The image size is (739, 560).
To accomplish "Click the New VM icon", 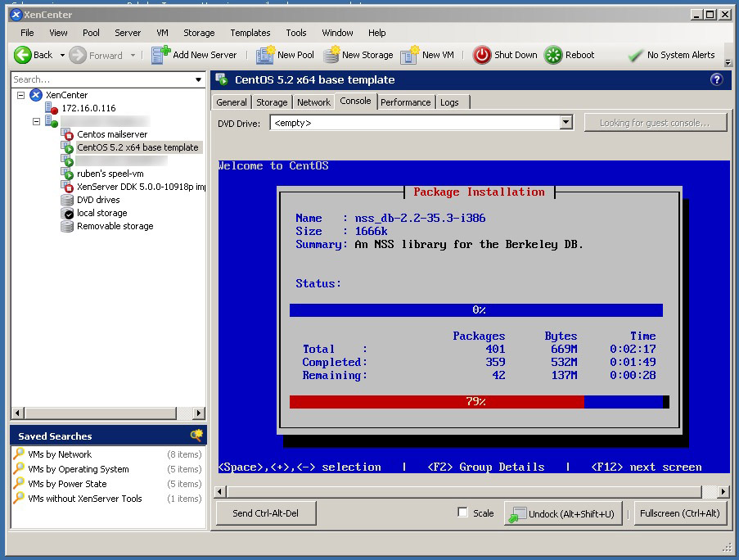I will coord(409,55).
